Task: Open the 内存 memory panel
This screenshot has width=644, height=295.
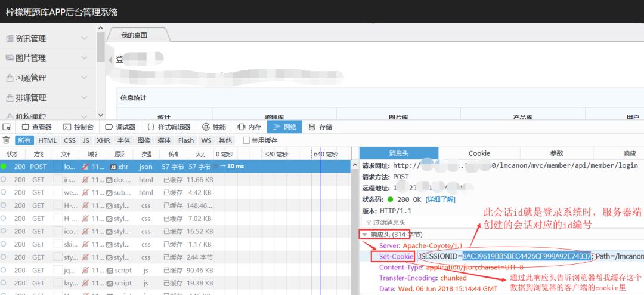Action: (249, 127)
